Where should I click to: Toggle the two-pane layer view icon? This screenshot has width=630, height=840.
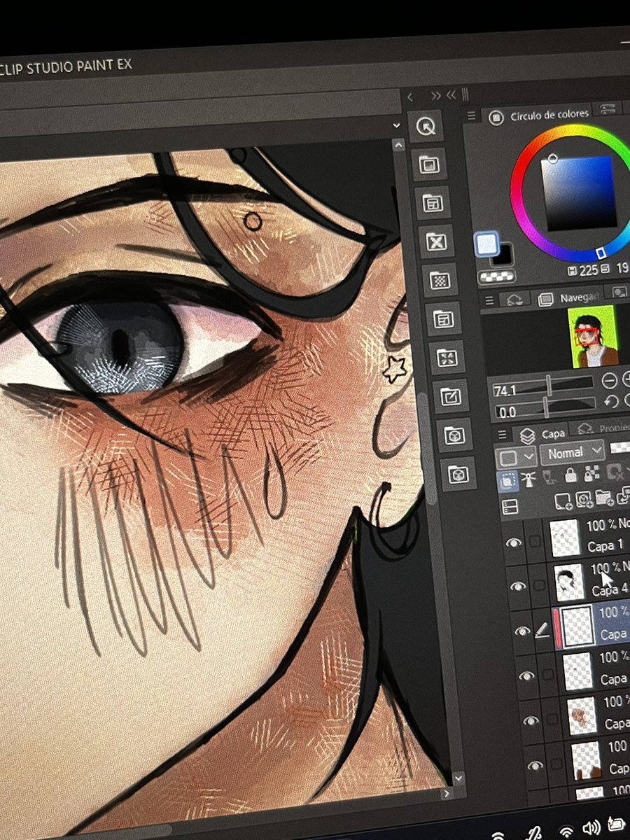510,506
